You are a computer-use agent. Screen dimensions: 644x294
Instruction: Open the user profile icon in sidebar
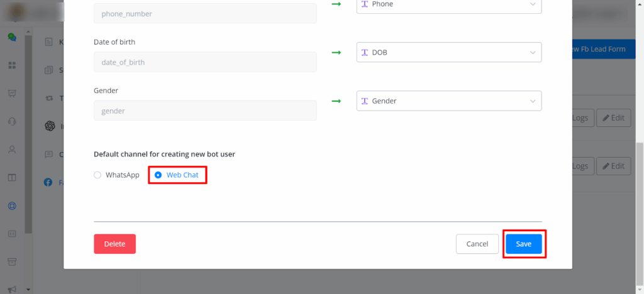pyautogui.click(x=12, y=150)
